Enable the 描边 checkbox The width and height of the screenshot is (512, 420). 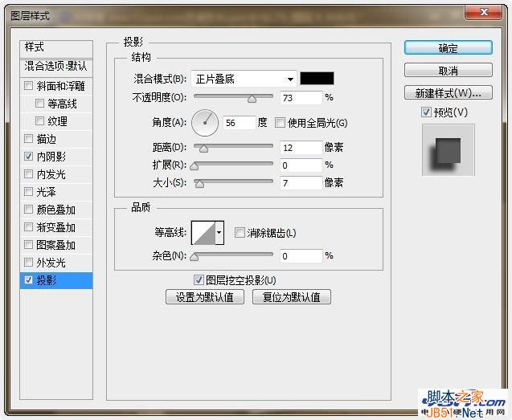click(28, 139)
